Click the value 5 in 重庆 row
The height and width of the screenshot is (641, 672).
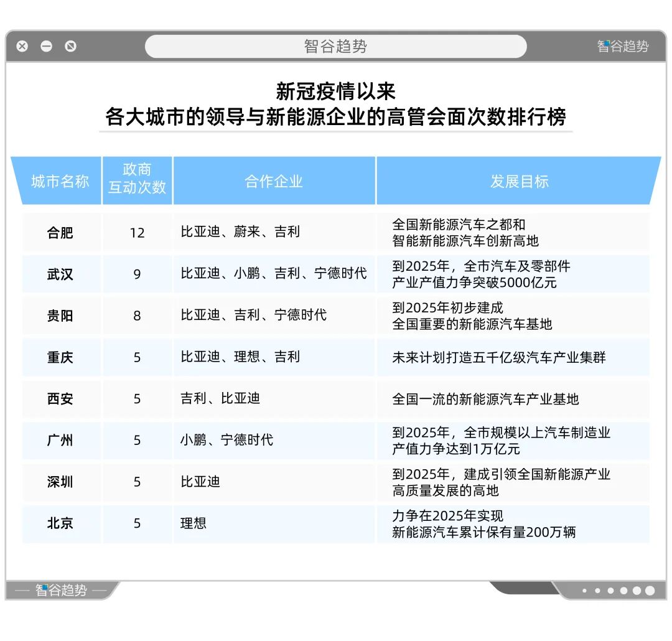(137, 358)
